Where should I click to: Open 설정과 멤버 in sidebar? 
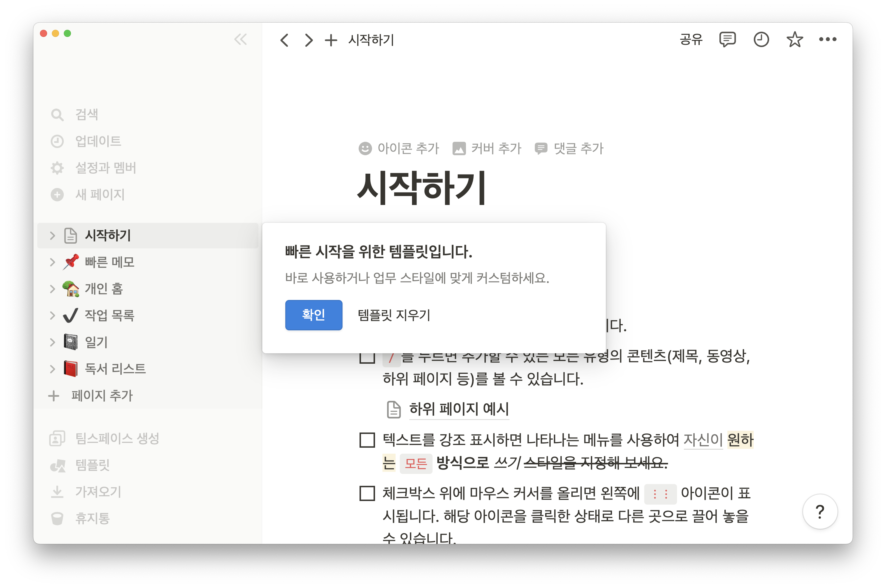106,168
